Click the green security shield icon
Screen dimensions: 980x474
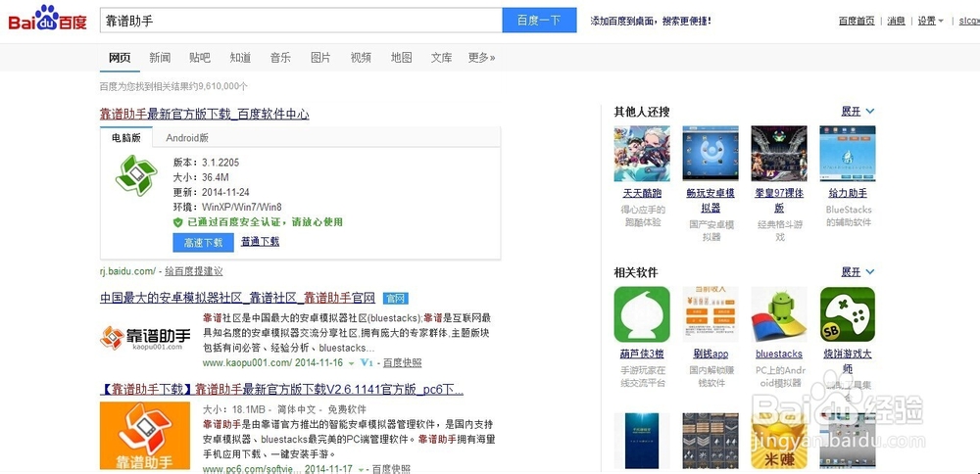click(178, 222)
